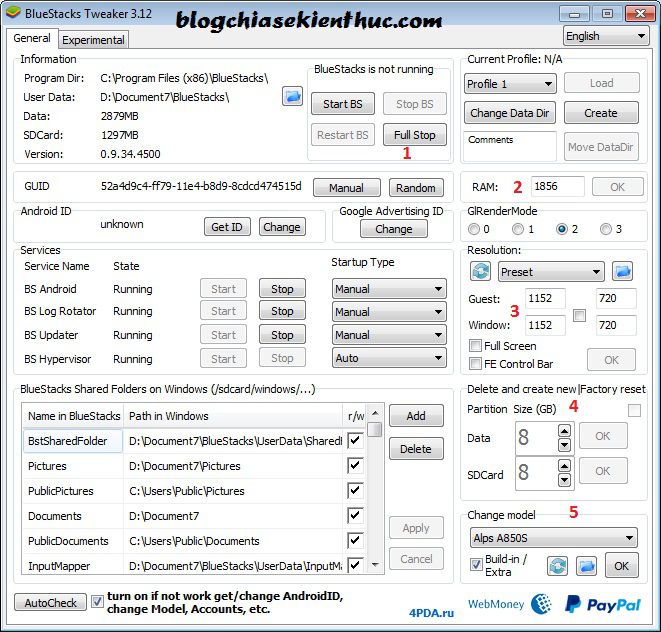Click the Guest width input field
661x632 pixels.
pos(545,299)
